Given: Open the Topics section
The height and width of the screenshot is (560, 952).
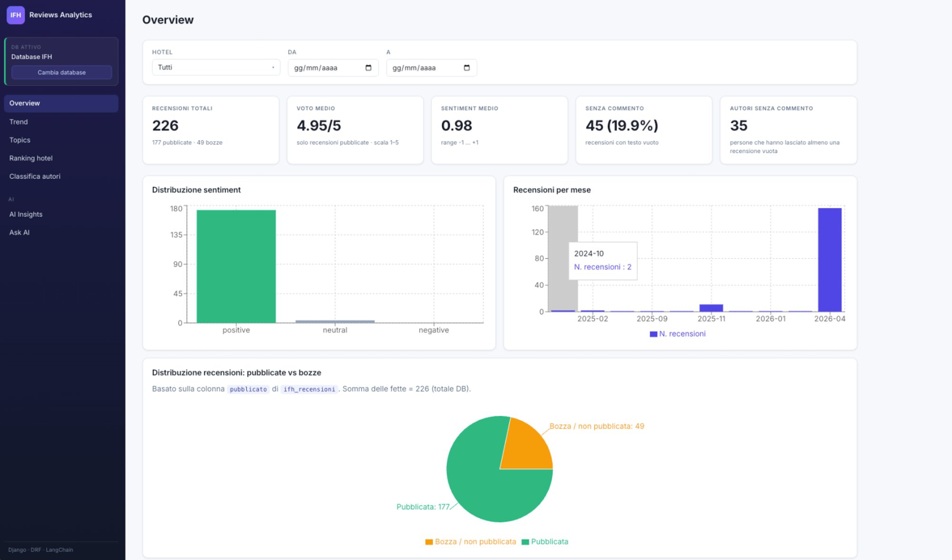Looking at the screenshot, I should coord(61,140).
